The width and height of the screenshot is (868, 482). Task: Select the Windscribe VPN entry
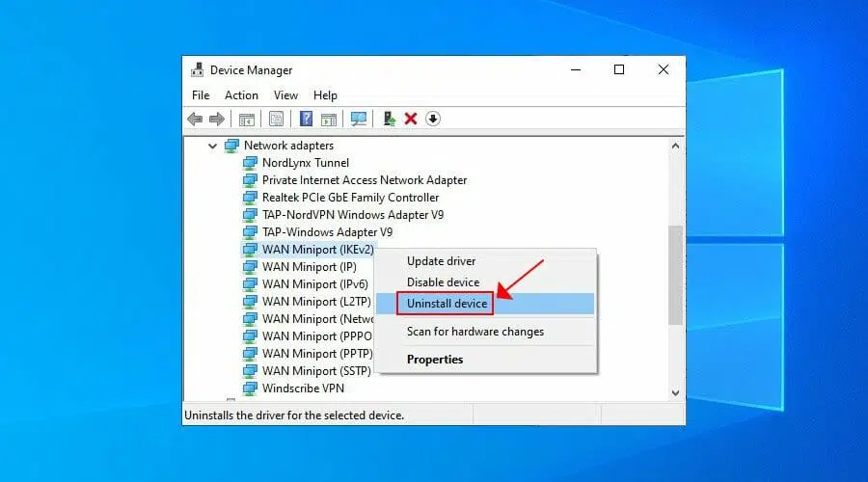[303, 388]
